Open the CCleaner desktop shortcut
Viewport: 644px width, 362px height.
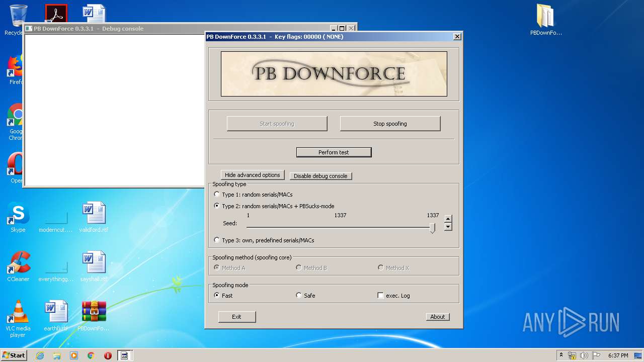click(18, 266)
